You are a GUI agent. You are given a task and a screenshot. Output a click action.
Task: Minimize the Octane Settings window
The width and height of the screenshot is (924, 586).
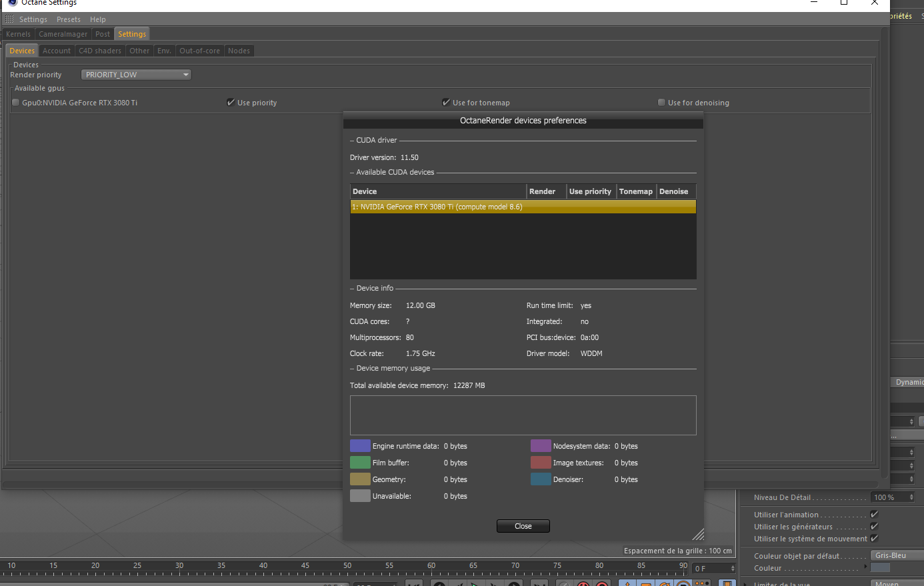tap(814, 3)
